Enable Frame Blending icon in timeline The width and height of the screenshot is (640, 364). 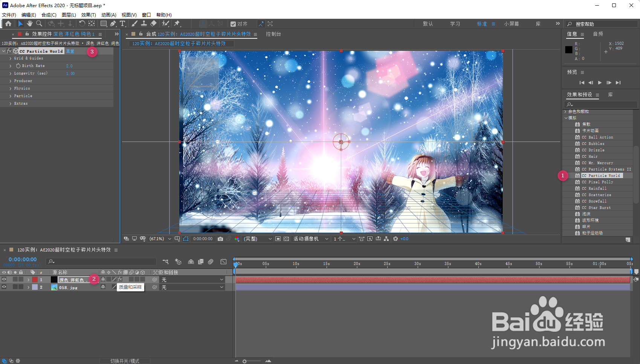pos(201,262)
